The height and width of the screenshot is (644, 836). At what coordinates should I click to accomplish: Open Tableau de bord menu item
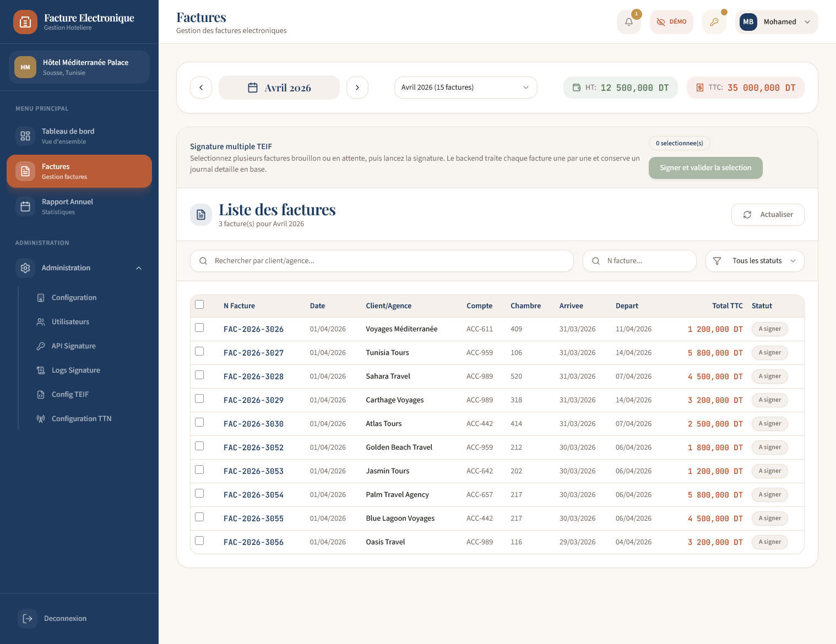[x=68, y=136]
